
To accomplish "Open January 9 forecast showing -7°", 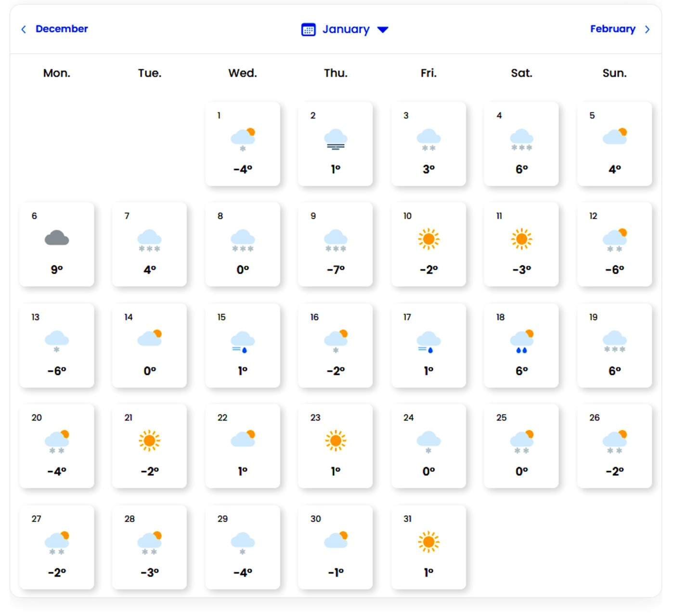I will point(336,244).
